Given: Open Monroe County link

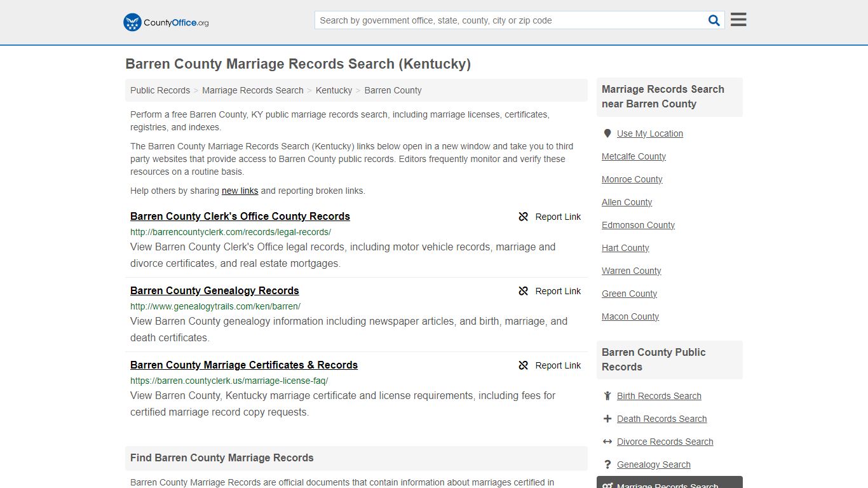Looking at the screenshot, I should click(632, 179).
